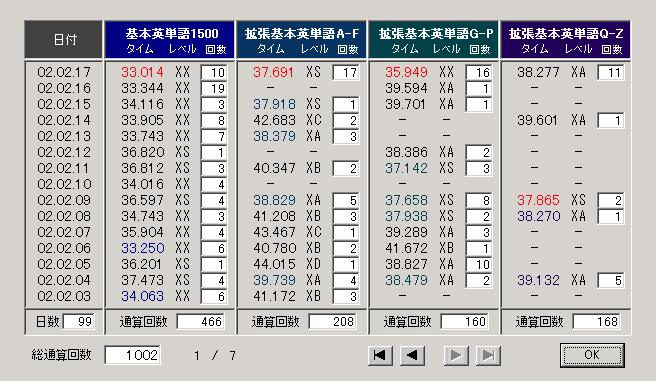Screen dimensions: 656x381
Task: Click the time 39.601 in Q-Z column
Action: point(538,120)
